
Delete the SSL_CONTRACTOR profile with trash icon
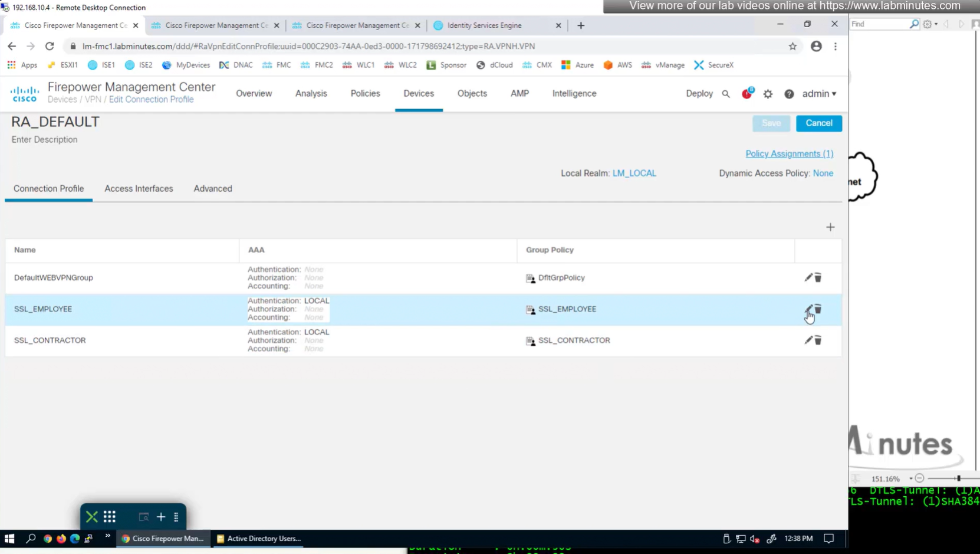(x=818, y=340)
